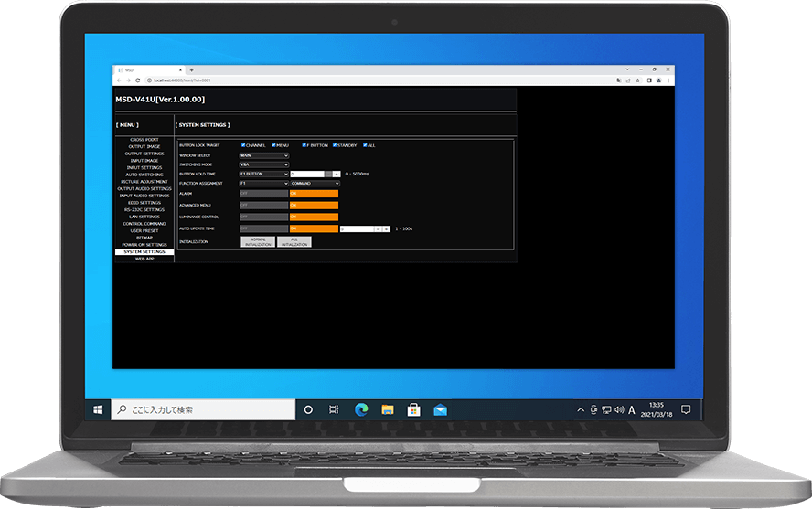Viewport: 812px width, 509px height.
Task: Toggle the STANDBY button lock checkbox
Action: tap(335, 145)
